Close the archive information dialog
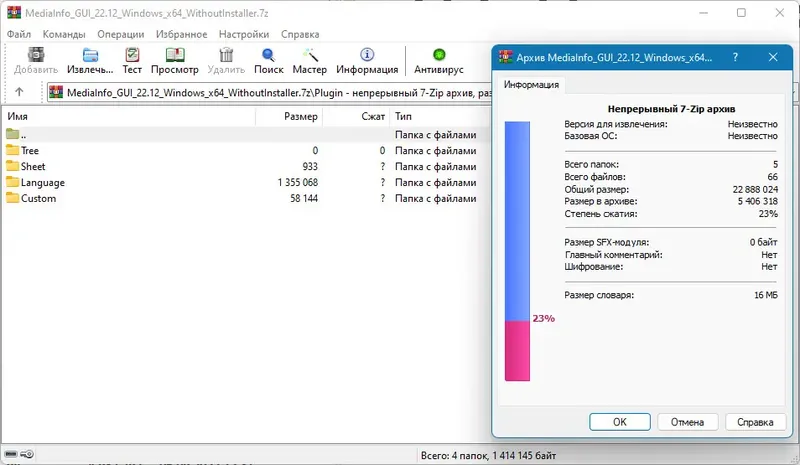 [x=773, y=57]
